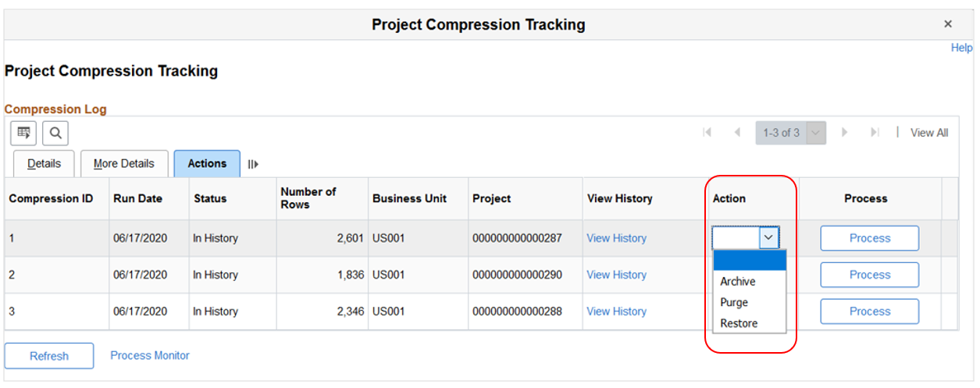Open the More Details tab
This screenshot has height=388, width=980.
[x=124, y=164]
